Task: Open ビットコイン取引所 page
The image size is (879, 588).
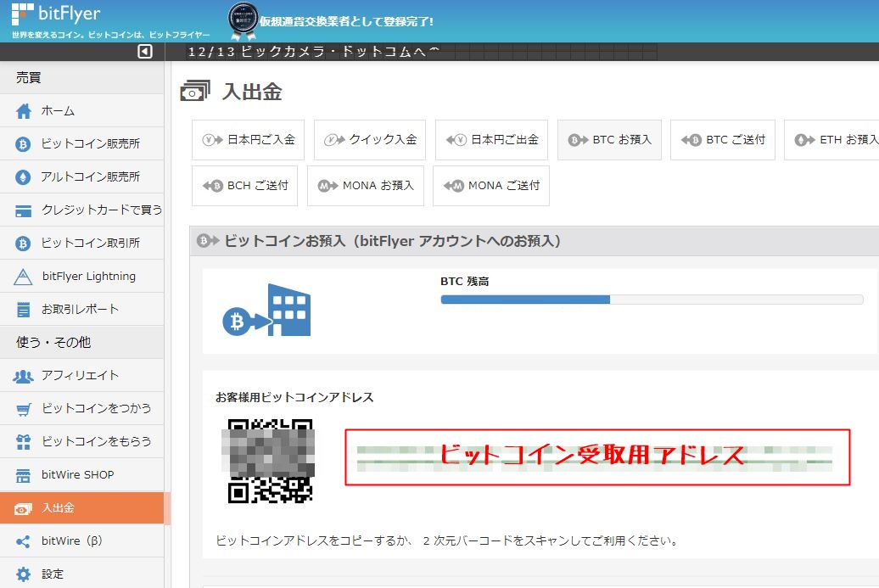Action: click(x=81, y=244)
